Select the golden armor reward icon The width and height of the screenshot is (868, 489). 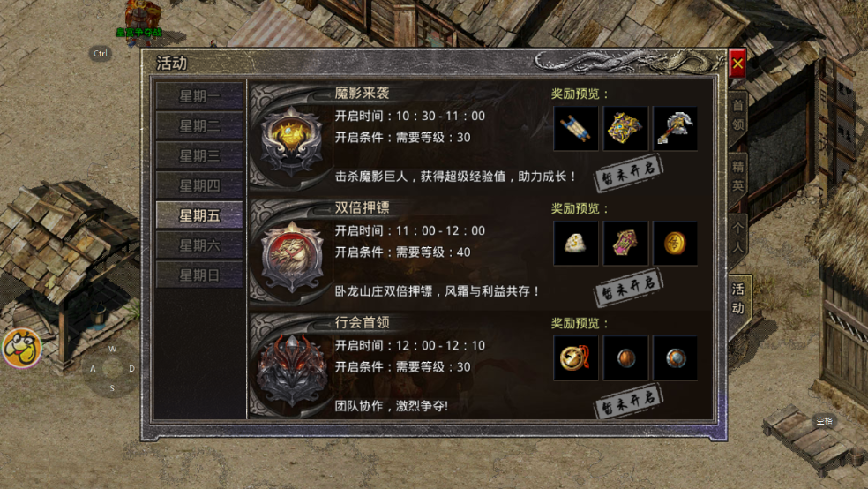[x=625, y=129]
